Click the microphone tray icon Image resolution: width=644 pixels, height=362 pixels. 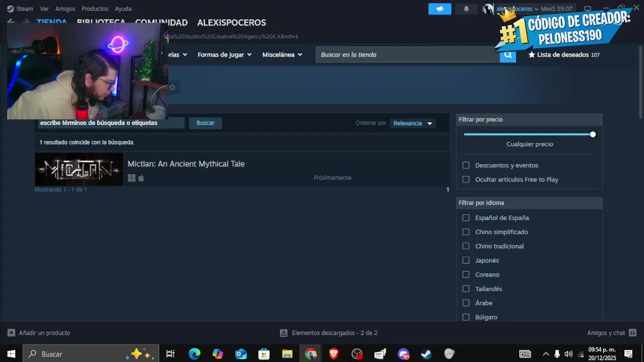coord(557,354)
